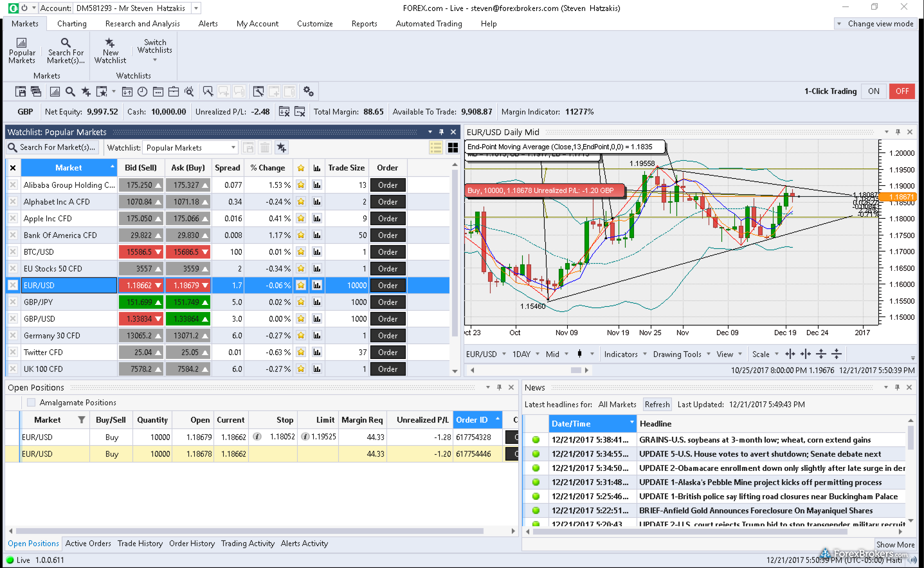Click horizontal compress chart icon
This screenshot has height=568, width=924.
pos(806,354)
